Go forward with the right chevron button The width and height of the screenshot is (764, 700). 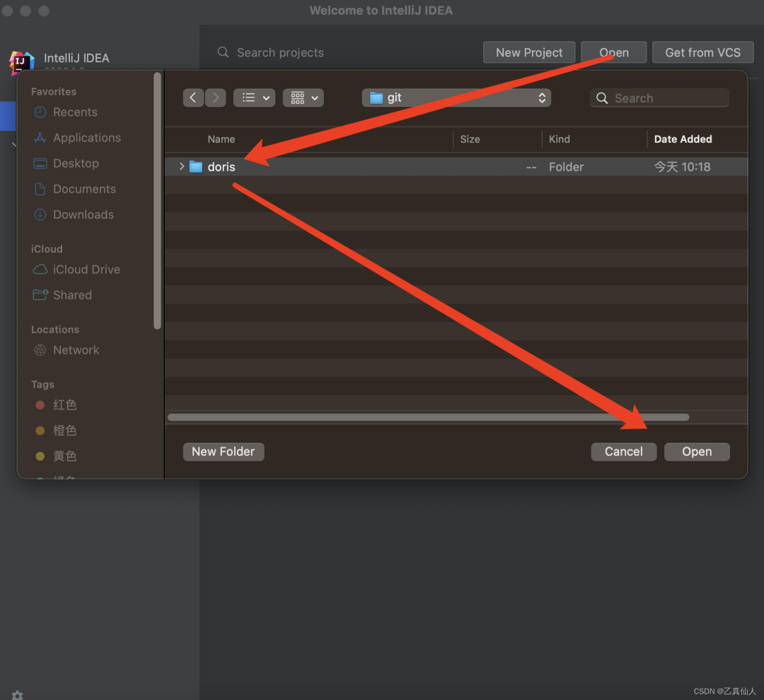(215, 98)
